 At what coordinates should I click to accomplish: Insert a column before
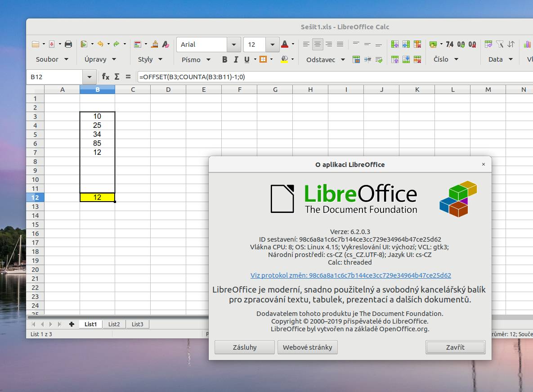[394, 44]
